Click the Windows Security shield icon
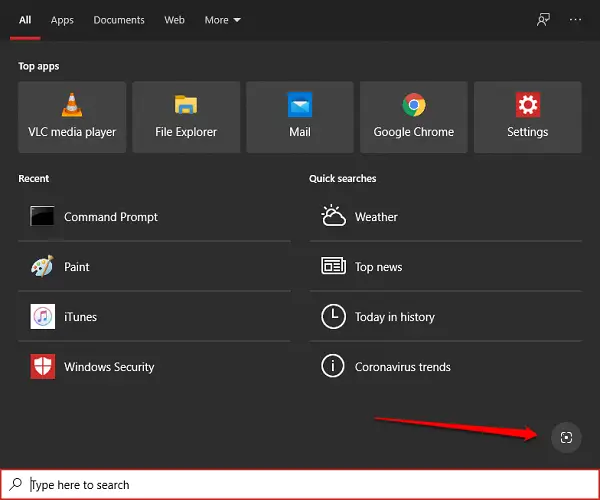The image size is (600, 500). (x=42, y=366)
